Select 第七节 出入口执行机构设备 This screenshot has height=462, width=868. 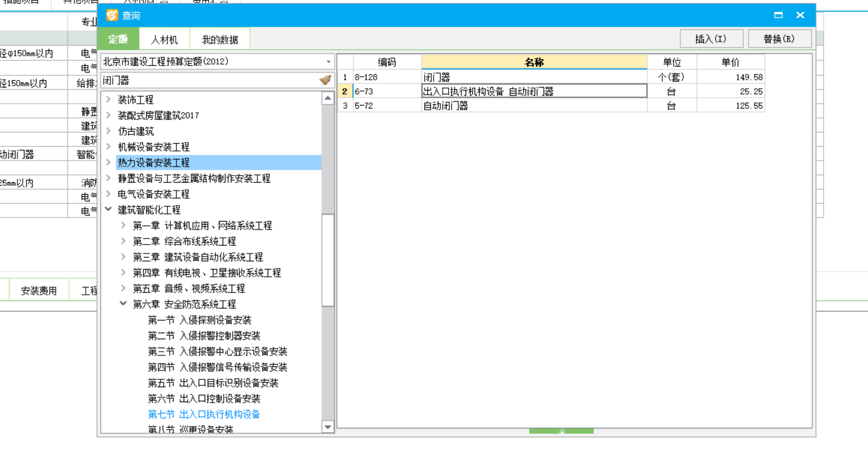204,414
